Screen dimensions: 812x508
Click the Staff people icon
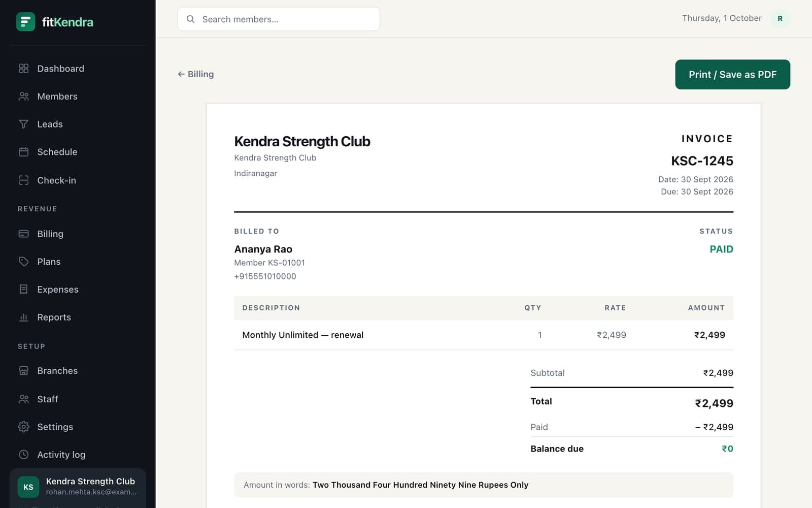[x=23, y=399]
